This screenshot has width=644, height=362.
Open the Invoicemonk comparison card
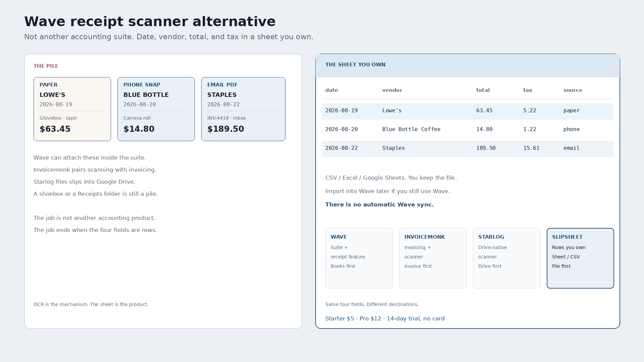[433, 258]
